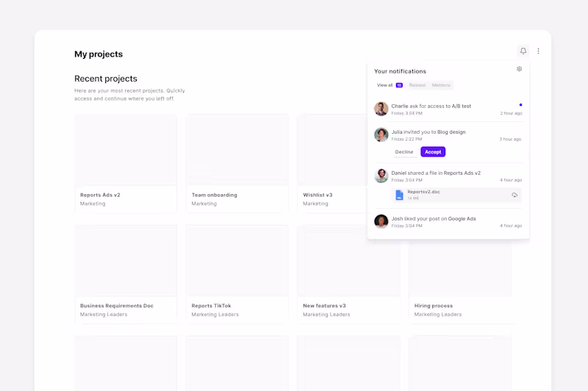
Task: Click the Your notifications title
Action: coord(400,71)
